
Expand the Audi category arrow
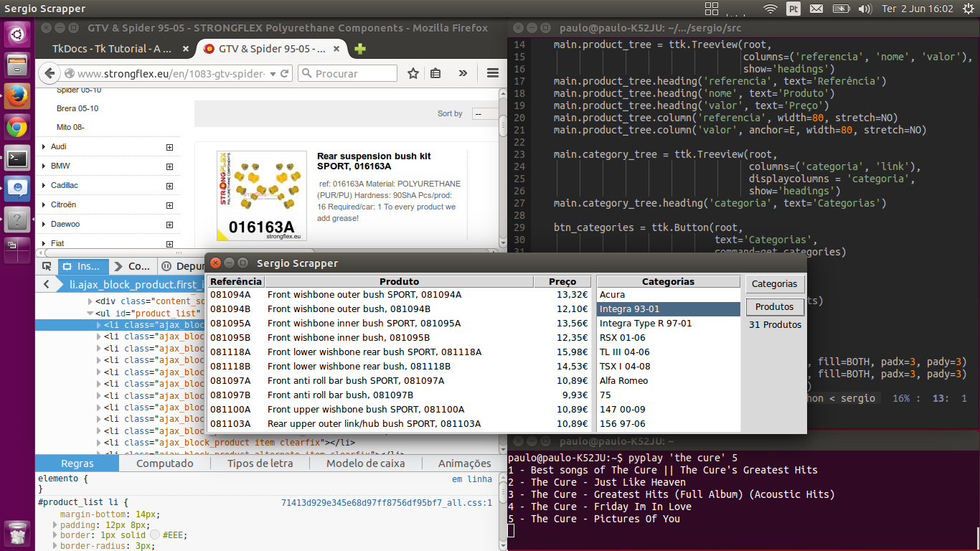tap(44, 146)
